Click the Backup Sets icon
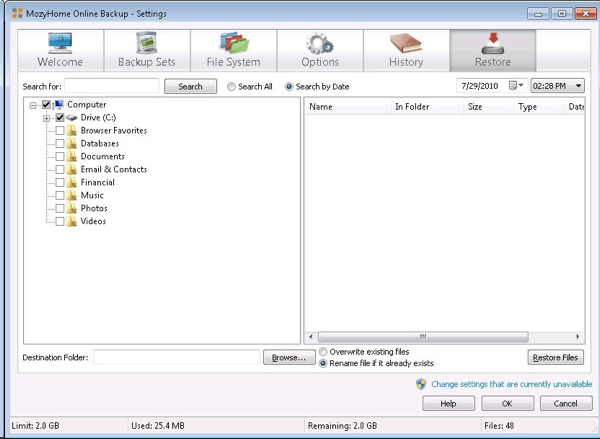 point(146,42)
